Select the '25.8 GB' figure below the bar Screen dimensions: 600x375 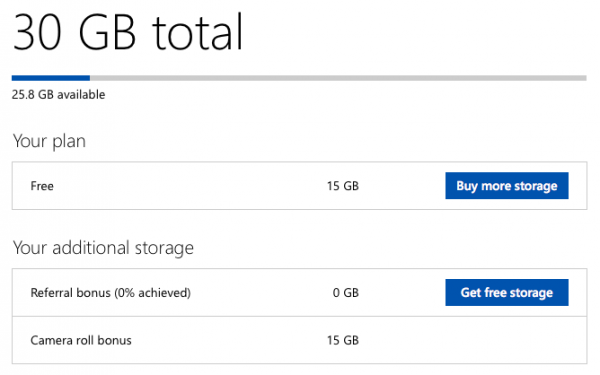click(x=33, y=95)
